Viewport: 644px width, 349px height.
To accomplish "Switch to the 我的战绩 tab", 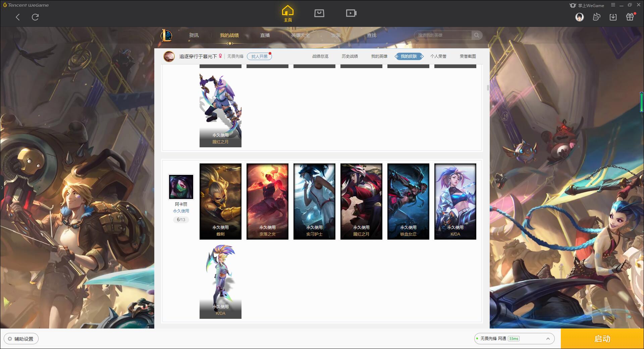I will (x=229, y=35).
